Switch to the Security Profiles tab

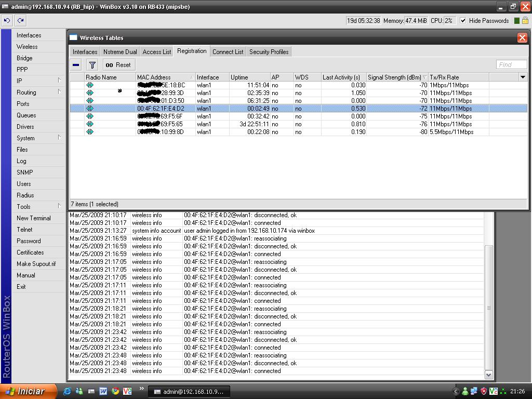[269, 52]
